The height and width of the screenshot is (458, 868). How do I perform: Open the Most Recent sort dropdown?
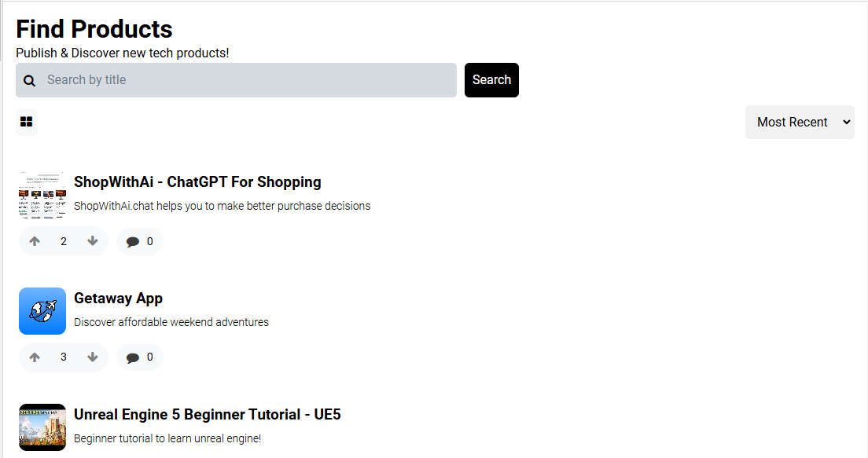(799, 123)
